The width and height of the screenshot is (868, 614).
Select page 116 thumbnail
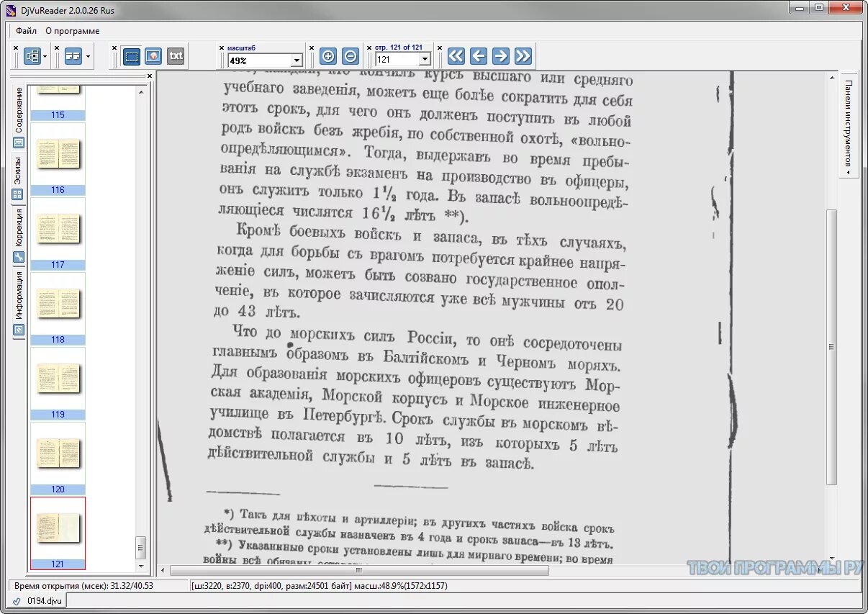pos(58,158)
